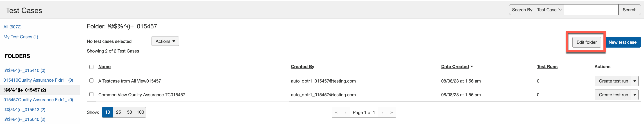
Task: Check the select-all checkbox in table header
Action: click(x=91, y=67)
